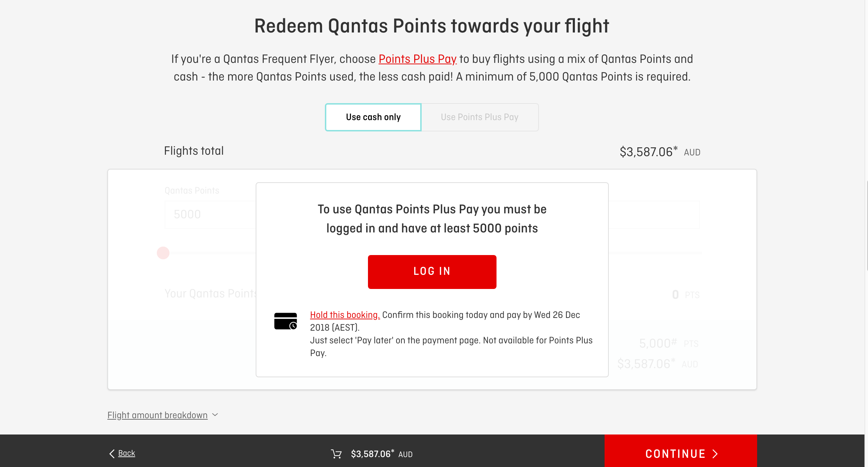
Task: Click the right arrow on Continue button
Action: coord(715,454)
